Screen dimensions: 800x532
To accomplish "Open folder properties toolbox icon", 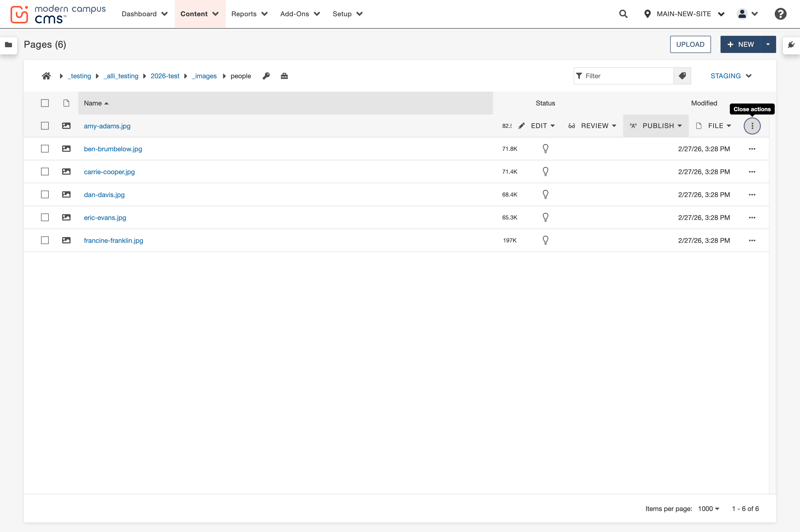I will tap(284, 76).
